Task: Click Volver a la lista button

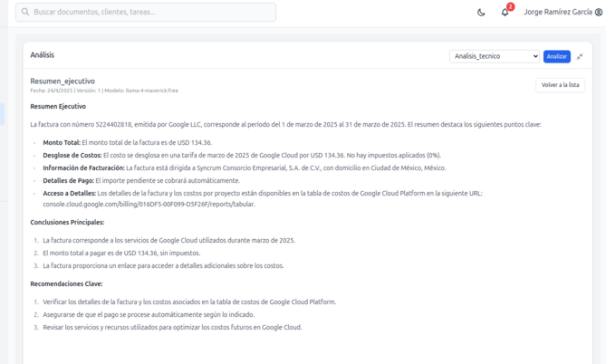Action: [560, 85]
